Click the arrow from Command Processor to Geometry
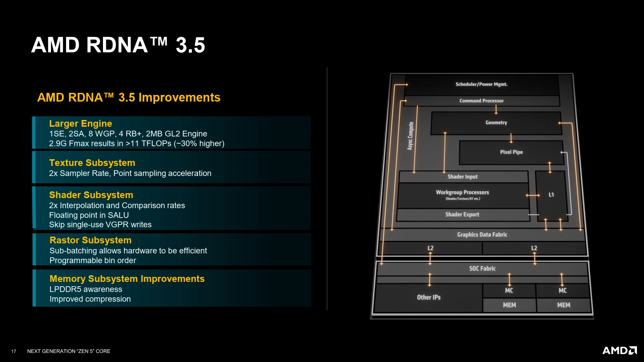644x362 pixels. 496,110
